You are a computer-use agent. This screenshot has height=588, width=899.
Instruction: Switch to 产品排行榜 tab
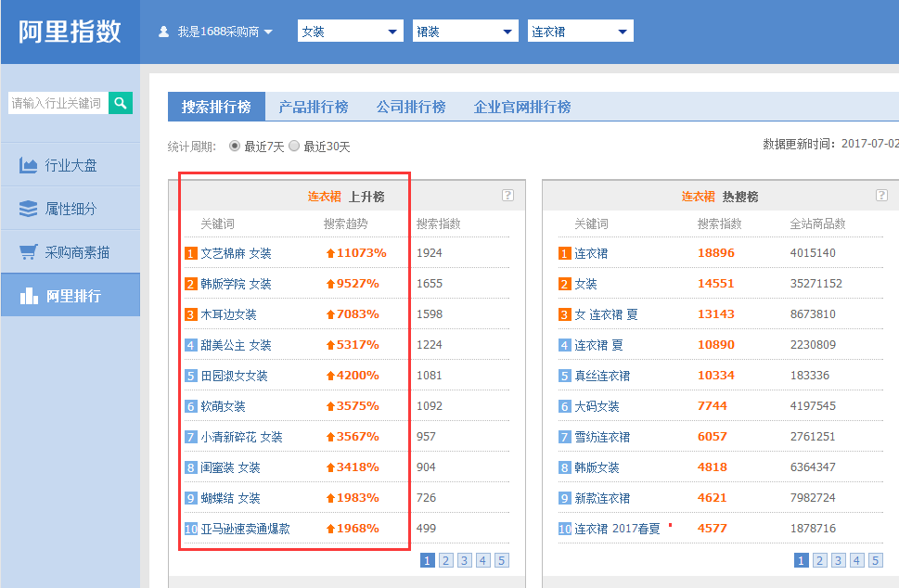click(314, 107)
